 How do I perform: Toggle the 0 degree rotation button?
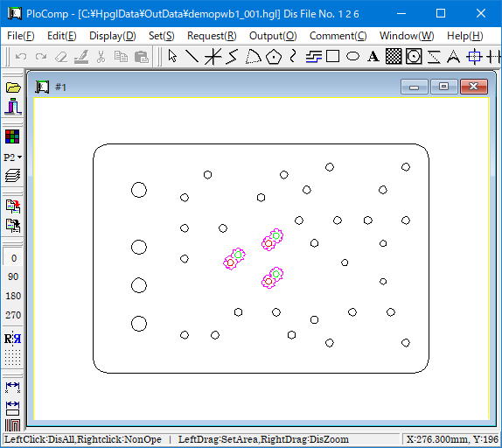(x=13, y=258)
